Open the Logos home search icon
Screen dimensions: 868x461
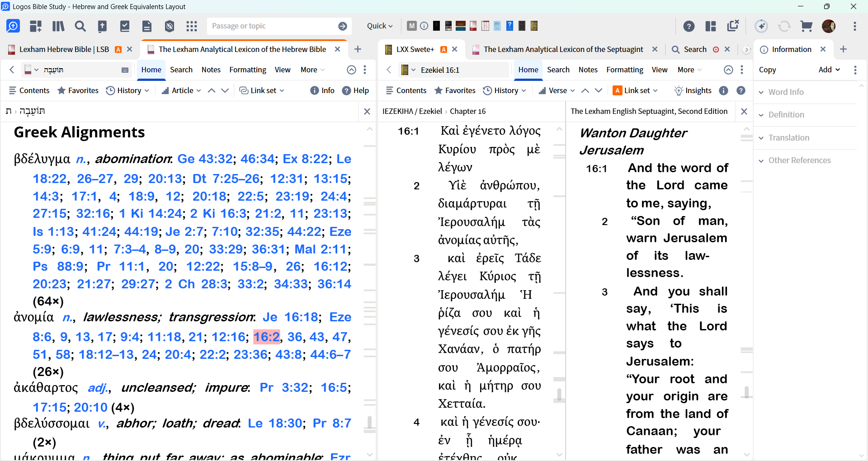[x=13, y=26]
